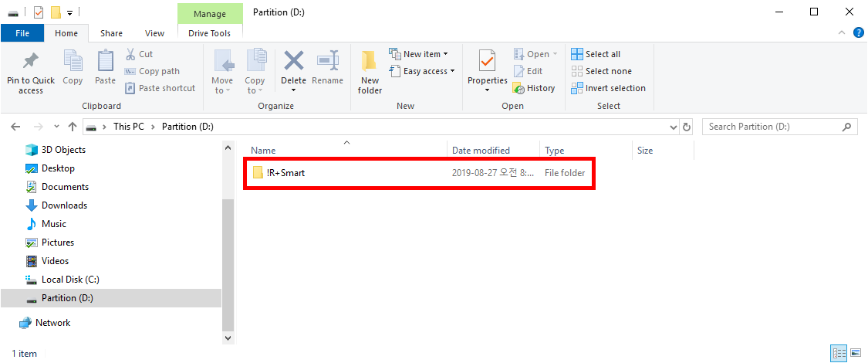Open Customize Quick Access Toolbar dropdown

pyautogui.click(x=69, y=12)
